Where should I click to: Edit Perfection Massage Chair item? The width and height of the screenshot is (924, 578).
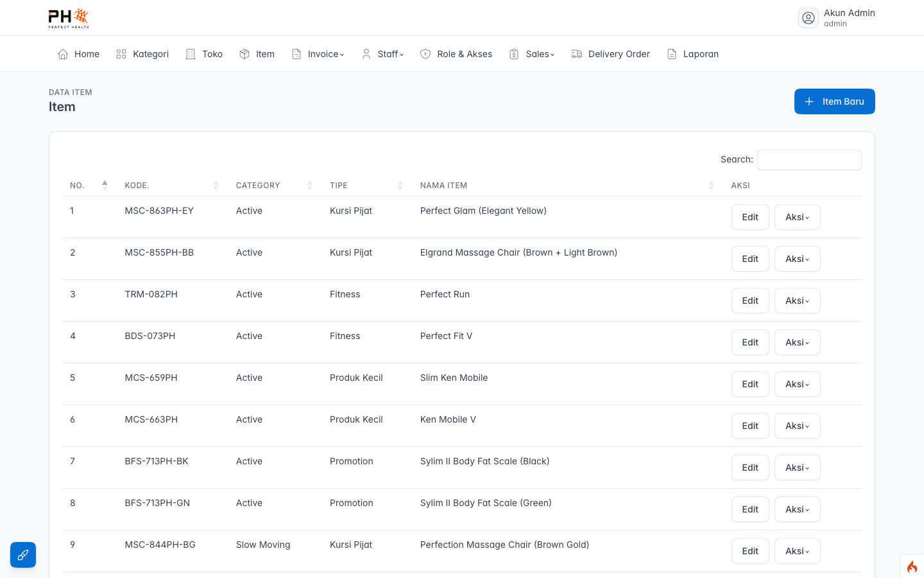click(750, 551)
